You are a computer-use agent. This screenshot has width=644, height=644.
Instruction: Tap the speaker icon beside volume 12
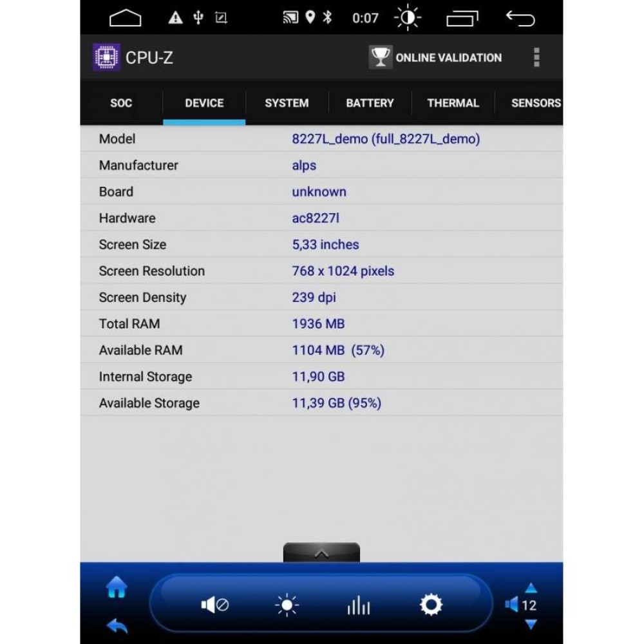click(511, 605)
